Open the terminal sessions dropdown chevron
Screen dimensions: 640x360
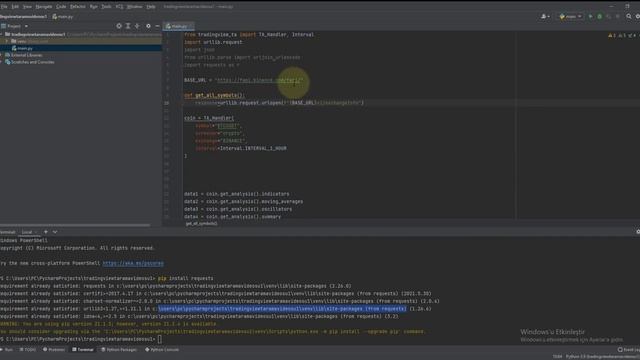click(x=55, y=232)
